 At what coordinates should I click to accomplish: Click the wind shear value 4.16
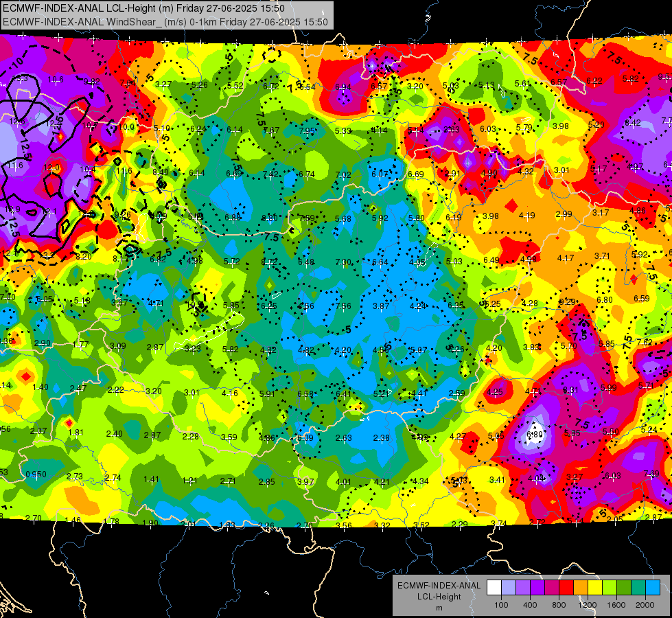(230, 392)
